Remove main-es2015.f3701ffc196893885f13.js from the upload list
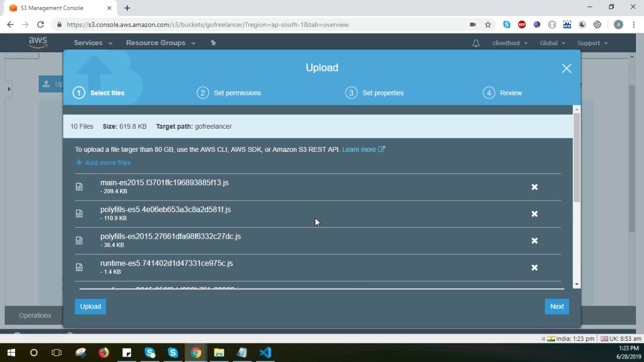Screen dimensions: 644x362 pyautogui.click(x=534, y=187)
